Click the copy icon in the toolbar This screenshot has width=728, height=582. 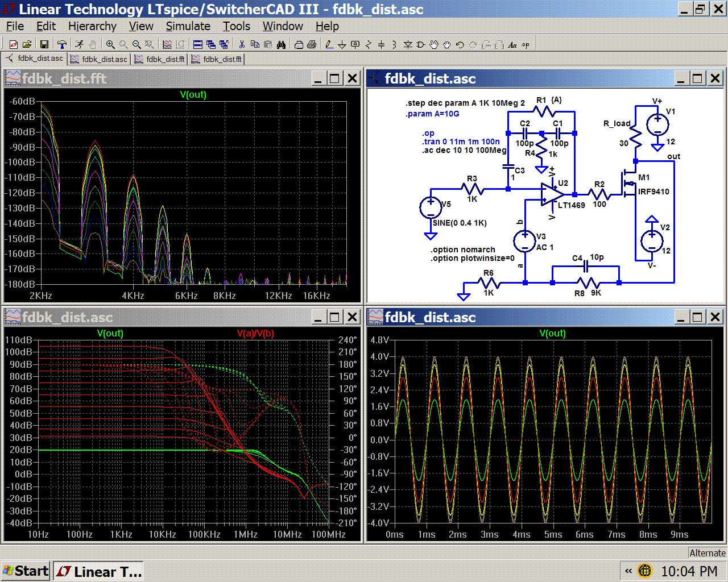tap(255, 44)
